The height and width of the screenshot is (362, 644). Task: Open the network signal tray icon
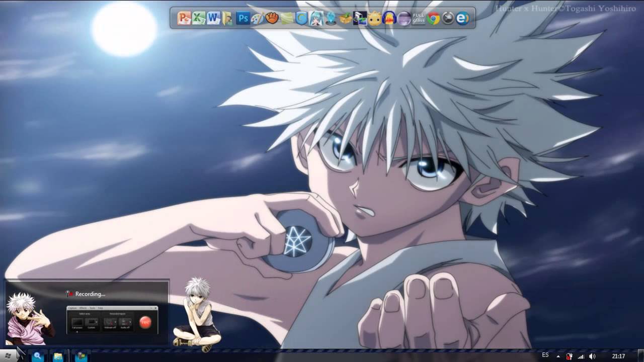(x=581, y=356)
